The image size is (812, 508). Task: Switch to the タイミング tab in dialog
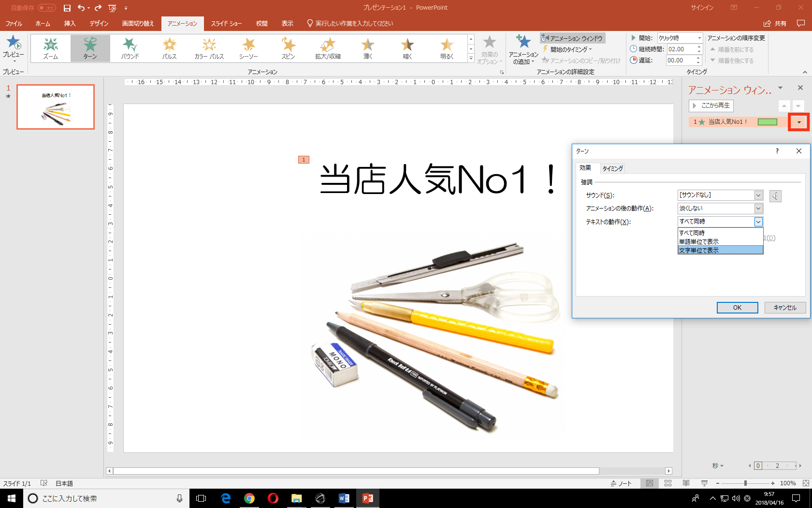(612, 168)
